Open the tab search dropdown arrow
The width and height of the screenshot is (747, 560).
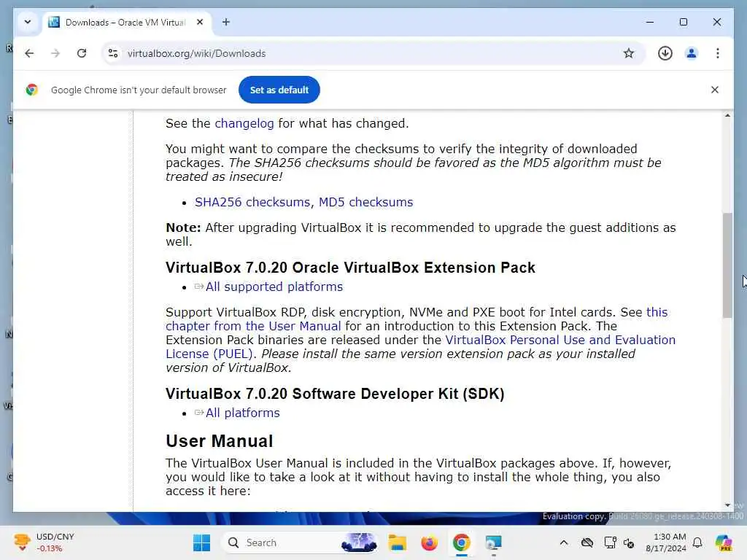28,22
